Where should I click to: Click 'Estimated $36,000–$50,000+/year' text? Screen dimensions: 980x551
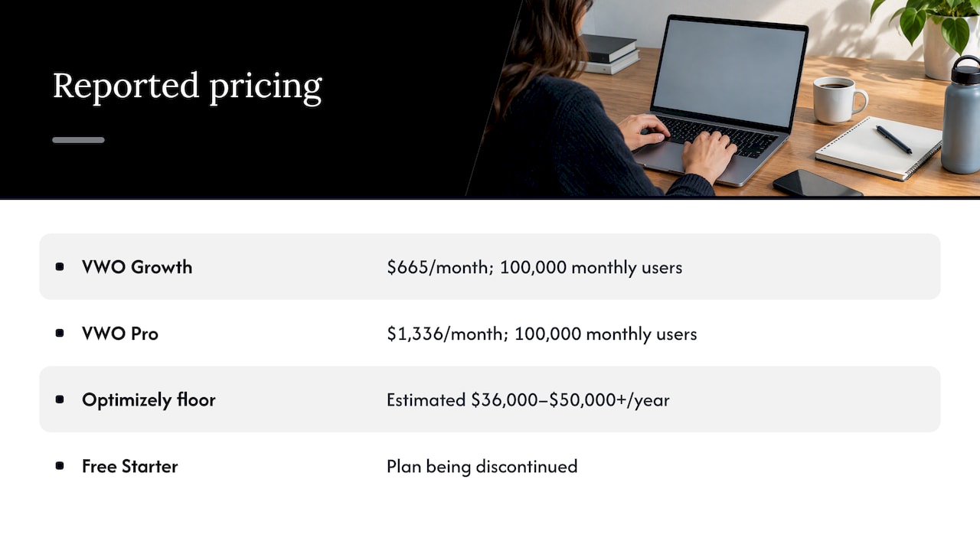click(x=528, y=400)
